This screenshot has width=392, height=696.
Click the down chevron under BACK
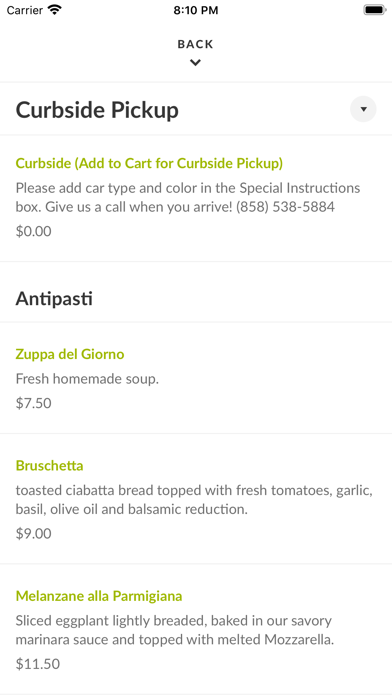coord(195,63)
